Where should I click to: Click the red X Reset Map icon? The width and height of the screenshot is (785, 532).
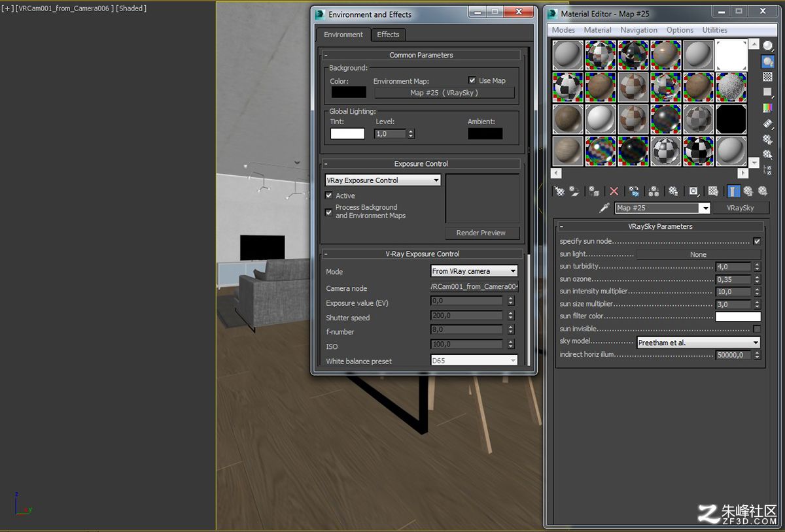[614, 191]
